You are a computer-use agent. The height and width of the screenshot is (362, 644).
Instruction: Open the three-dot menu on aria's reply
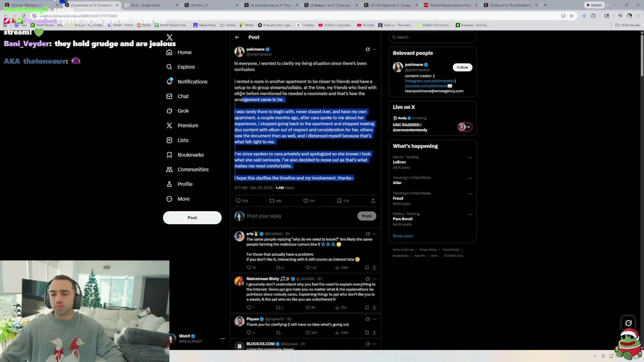click(x=374, y=234)
